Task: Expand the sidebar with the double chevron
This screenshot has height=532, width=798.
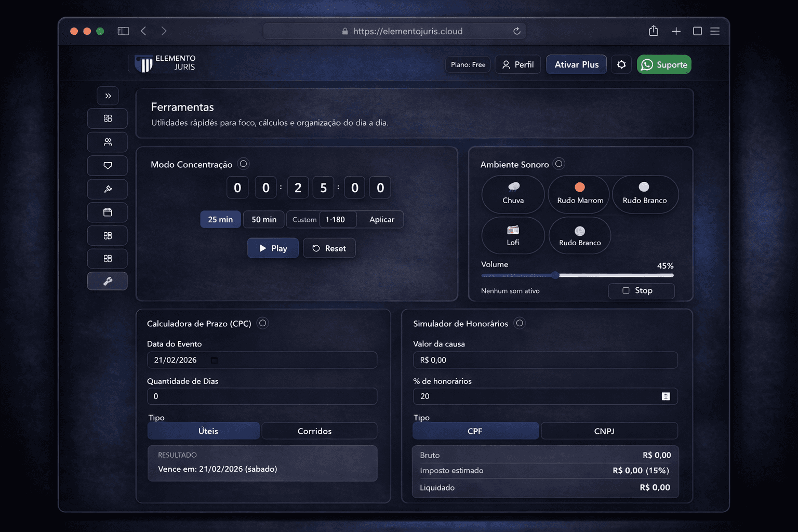Action: 108,96
